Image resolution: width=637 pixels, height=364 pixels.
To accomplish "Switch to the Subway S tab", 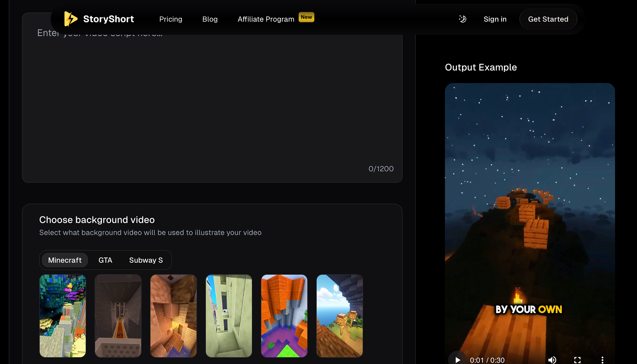I will [x=146, y=260].
